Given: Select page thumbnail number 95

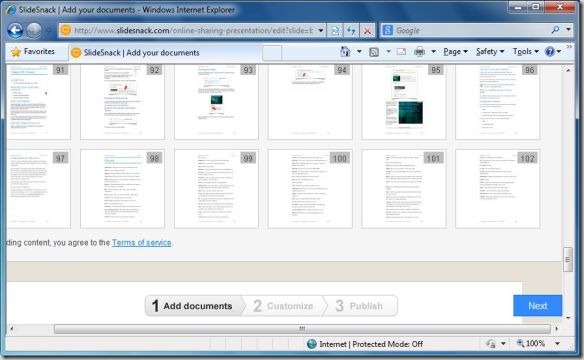Looking at the screenshot, I should tap(404, 102).
